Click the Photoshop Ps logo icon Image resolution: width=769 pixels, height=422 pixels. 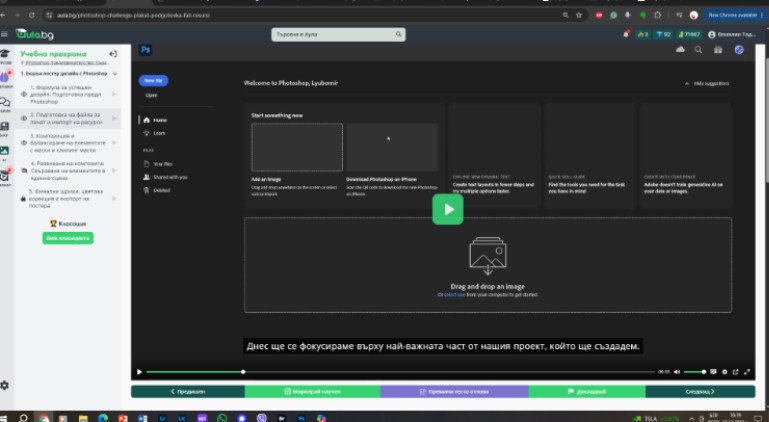click(146, 48)
